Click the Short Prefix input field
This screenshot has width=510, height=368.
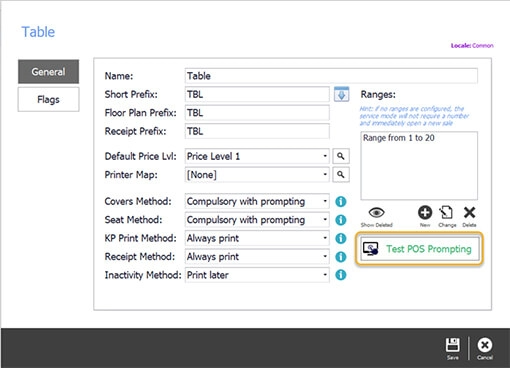[x=257, y=94]
